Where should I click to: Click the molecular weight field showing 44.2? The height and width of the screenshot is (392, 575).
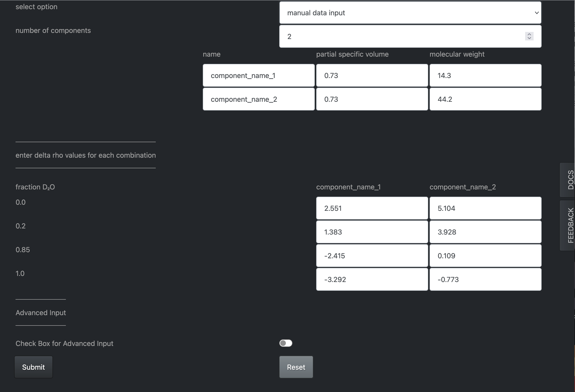coord(485,99)
